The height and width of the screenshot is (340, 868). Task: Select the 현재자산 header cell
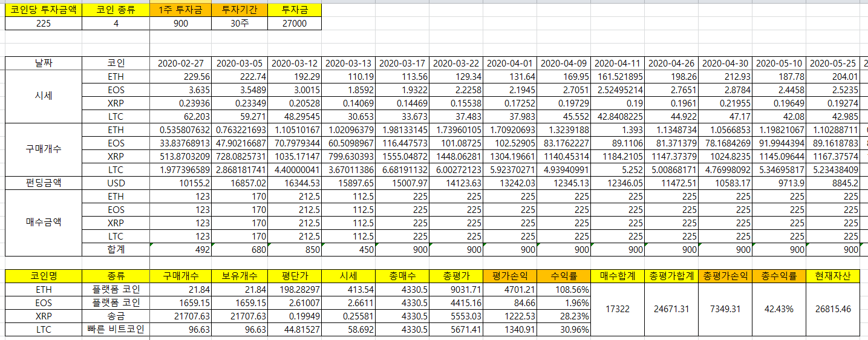click(833, 276)
